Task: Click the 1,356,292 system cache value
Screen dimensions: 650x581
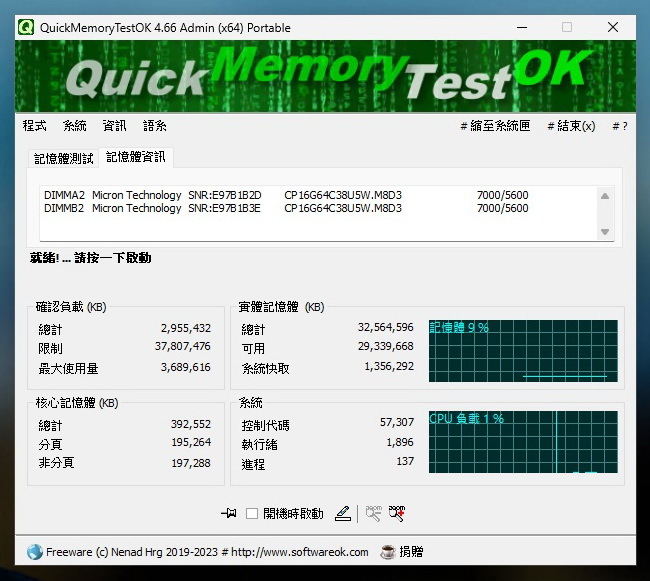Action: [389, 366]
